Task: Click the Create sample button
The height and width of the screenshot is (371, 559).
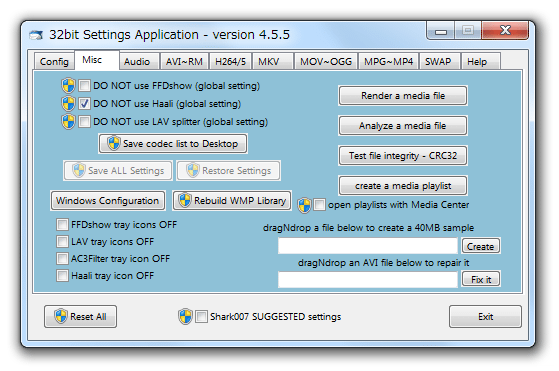Action: 481,246
